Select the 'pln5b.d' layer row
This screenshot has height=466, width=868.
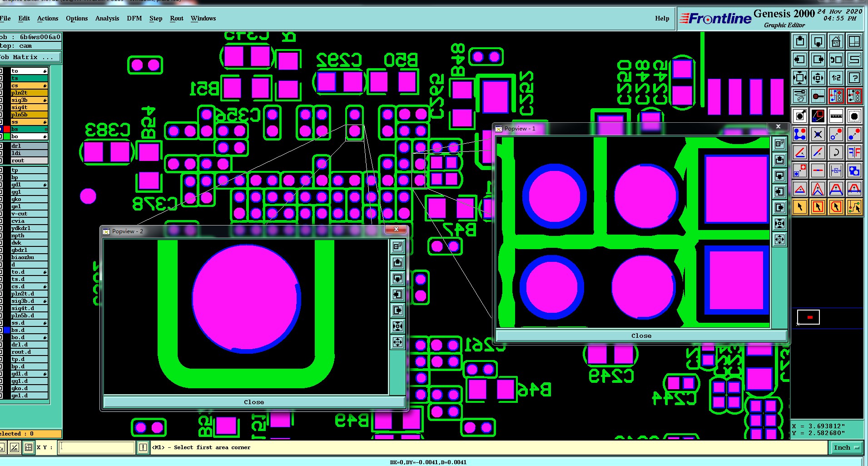[x=29, y=316]
